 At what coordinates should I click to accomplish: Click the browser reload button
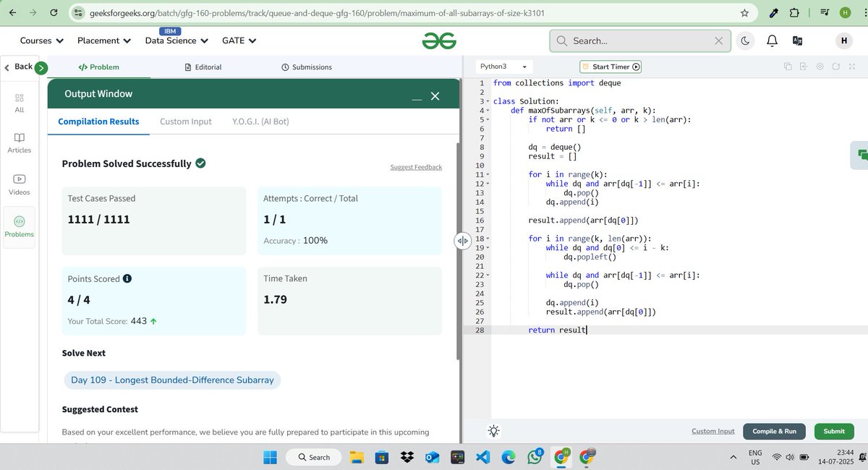pyautogui.click(x=54, y=12)
